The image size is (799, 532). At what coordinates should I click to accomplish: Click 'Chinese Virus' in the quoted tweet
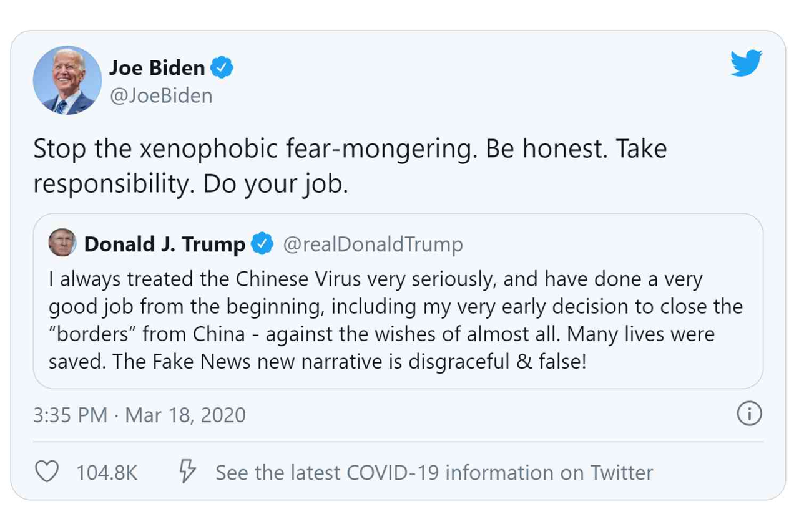(297, 279)
